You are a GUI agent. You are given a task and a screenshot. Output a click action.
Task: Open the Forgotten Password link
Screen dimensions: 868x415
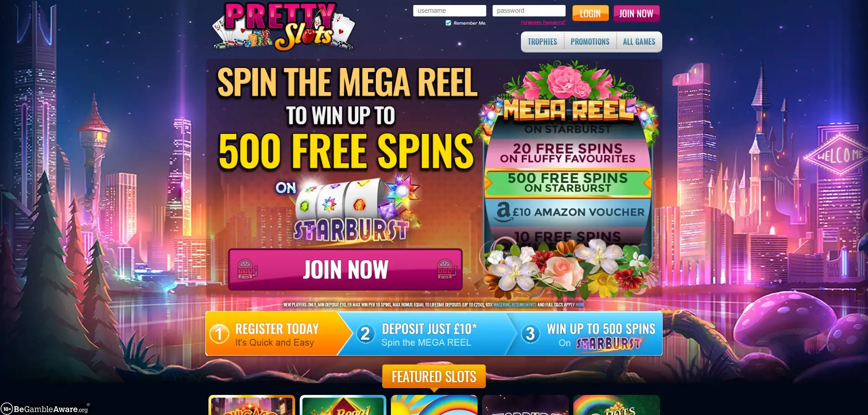(543, 22)
